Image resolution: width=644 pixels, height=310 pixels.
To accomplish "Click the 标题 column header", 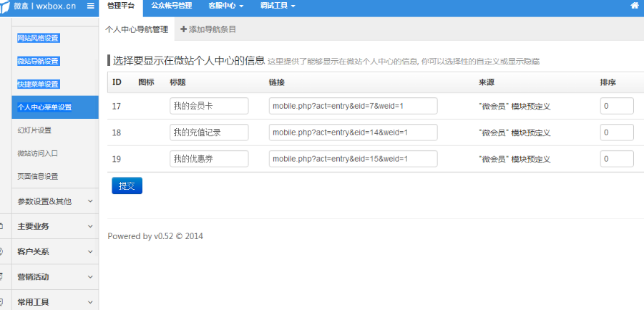I will (x=178, y=82).
